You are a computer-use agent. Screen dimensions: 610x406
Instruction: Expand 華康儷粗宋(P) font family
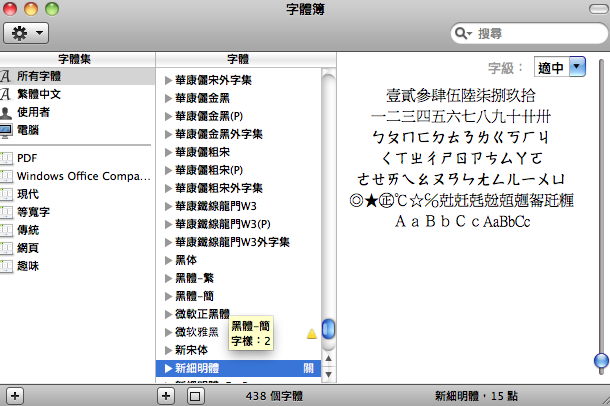click(x=168, y=170)
